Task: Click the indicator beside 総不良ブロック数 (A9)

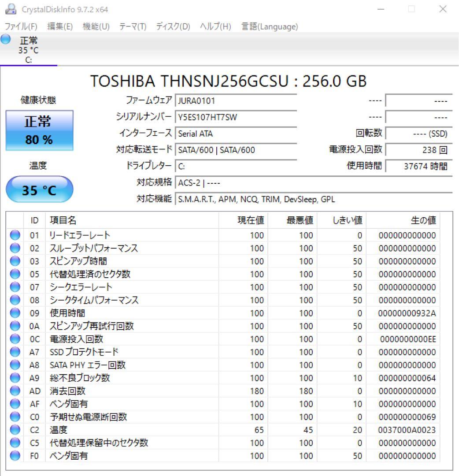Action: (x=14, y=378)
